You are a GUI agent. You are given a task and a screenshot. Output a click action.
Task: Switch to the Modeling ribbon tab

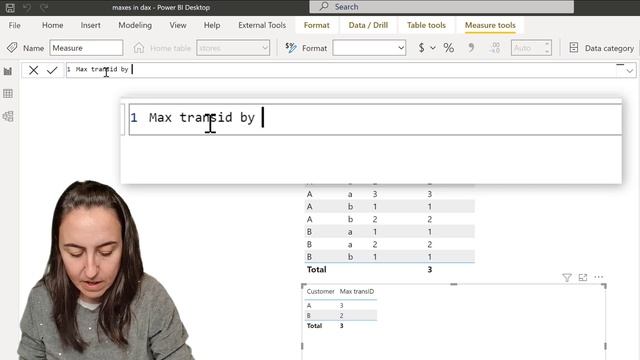point(135,25)
